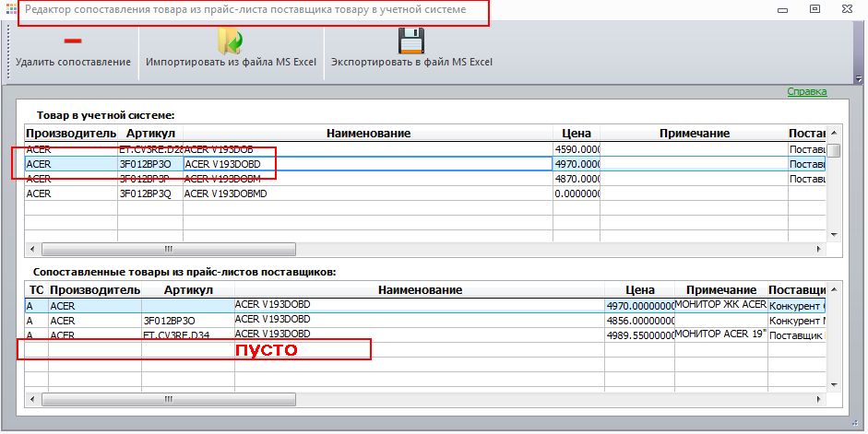This screenshot has height=434, width=868.
Task: Select lower row with price 4989.55000000
Action: [x=425, y=335]
